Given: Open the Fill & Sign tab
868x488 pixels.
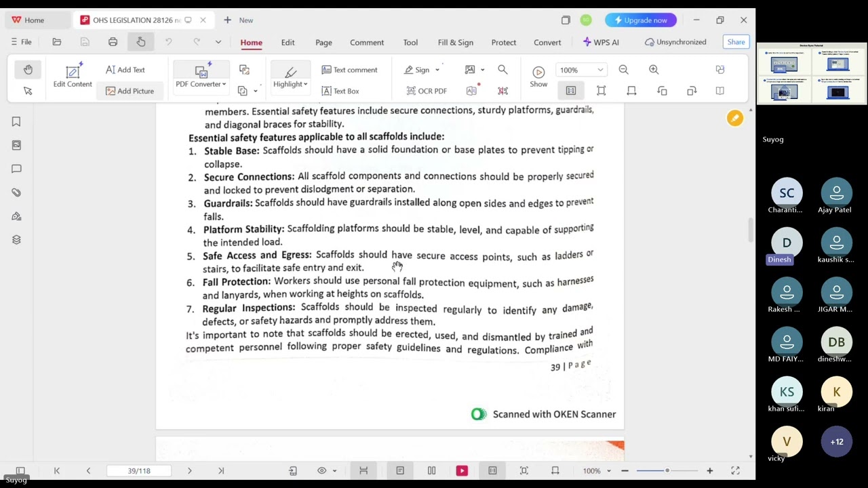Looking at the screenshot, I should pos(456,42).
